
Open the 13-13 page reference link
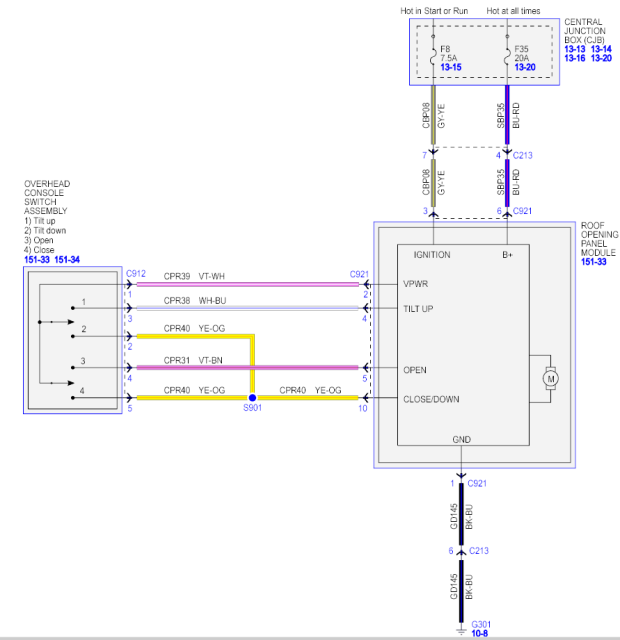coord(576,48)
